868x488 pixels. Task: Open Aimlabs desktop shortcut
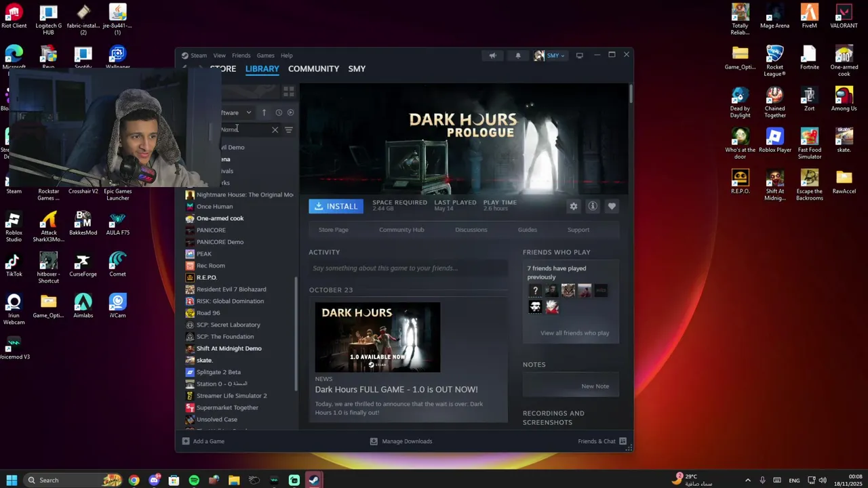point(83,306)
